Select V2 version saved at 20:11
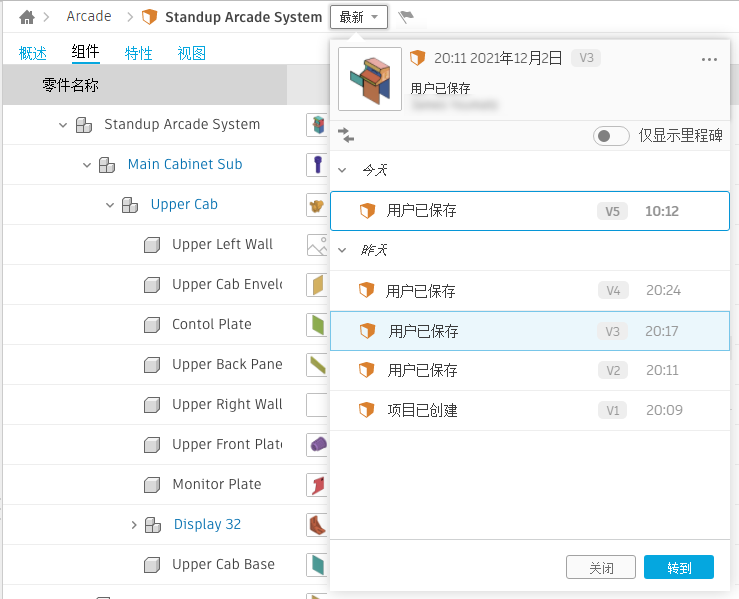Screen dimensions: 739x599 [530, 370]
